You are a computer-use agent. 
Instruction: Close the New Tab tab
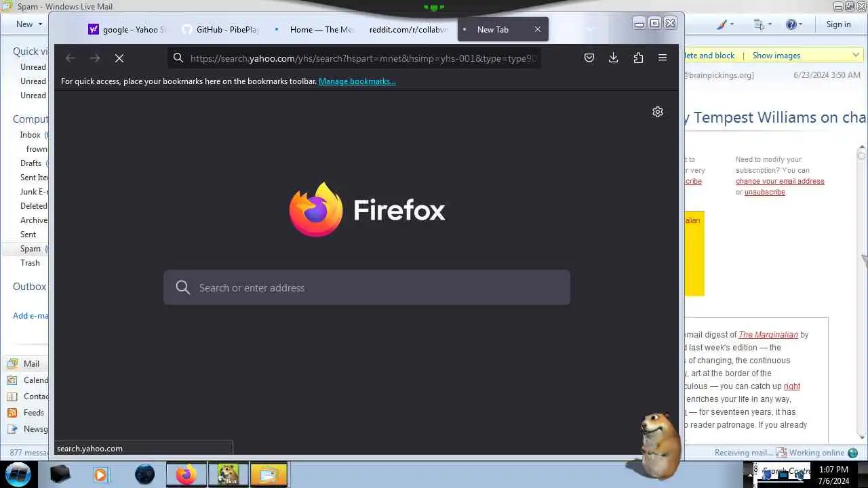(538, 29)
